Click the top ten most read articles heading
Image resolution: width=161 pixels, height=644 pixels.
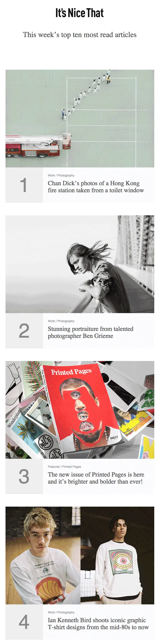pos(80,35)
